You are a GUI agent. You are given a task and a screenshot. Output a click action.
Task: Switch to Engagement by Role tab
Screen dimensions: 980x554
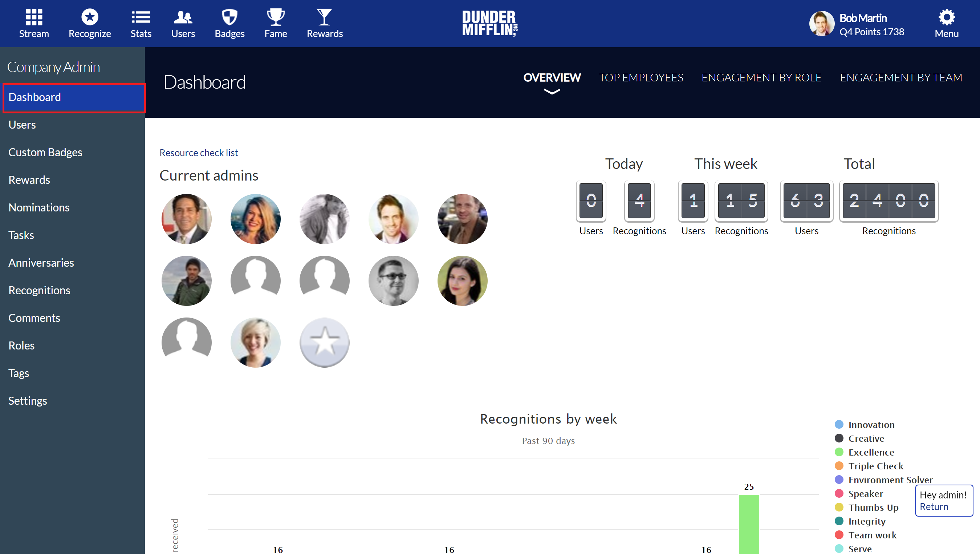[761, 78]
